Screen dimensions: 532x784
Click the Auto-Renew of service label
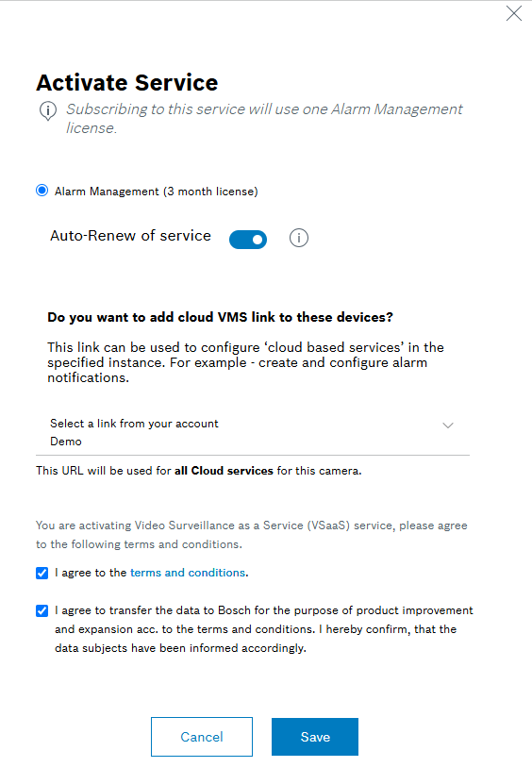pos(130,236)
